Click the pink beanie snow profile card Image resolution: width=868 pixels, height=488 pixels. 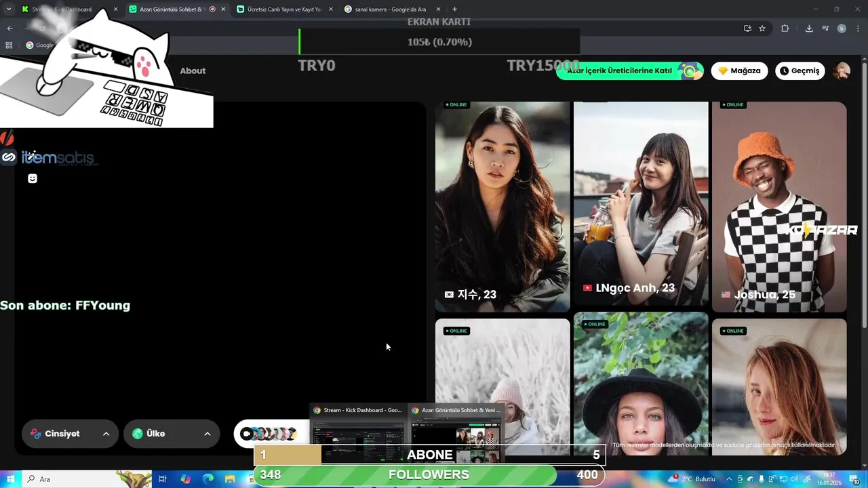point(502,386)
